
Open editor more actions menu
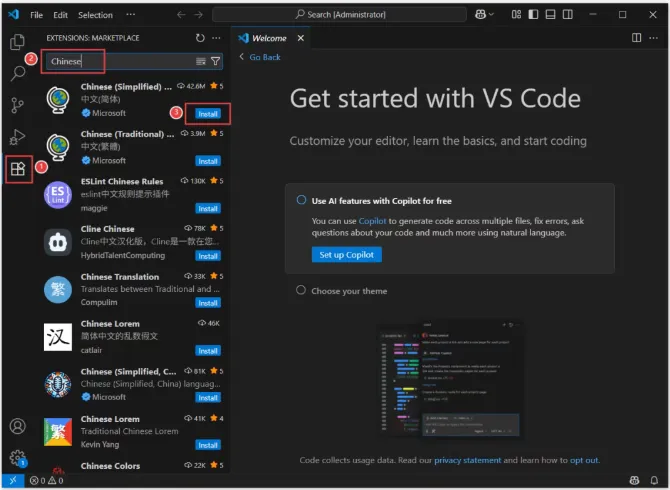point(653,38)
